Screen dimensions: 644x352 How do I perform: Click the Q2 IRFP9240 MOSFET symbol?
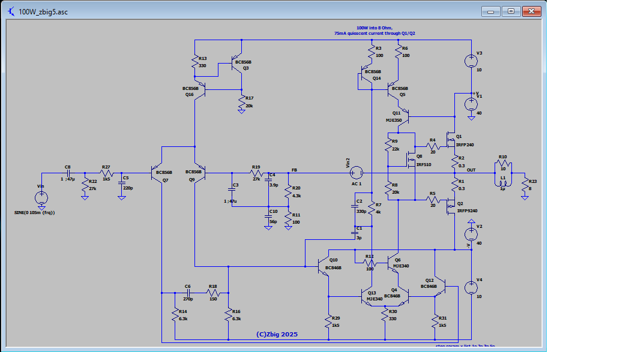point(451,206)
